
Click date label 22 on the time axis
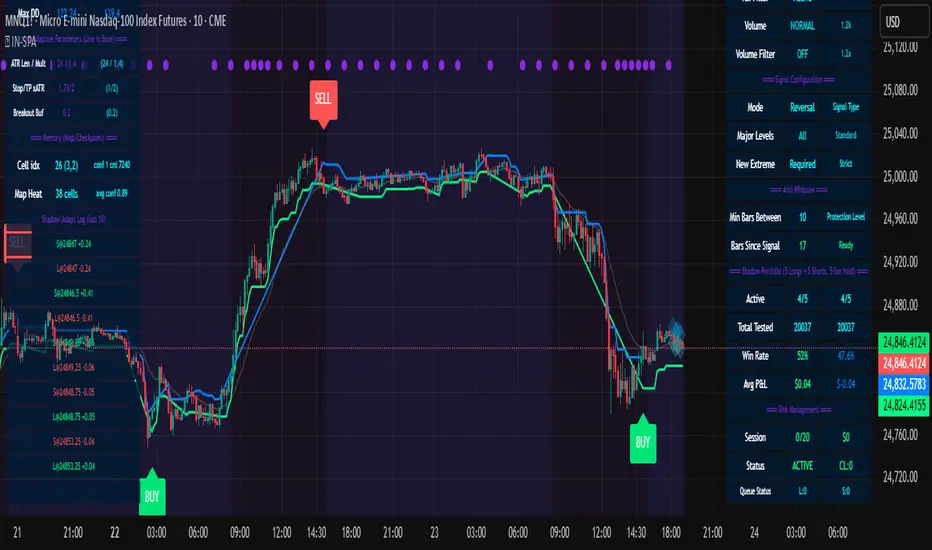point(115,533)
